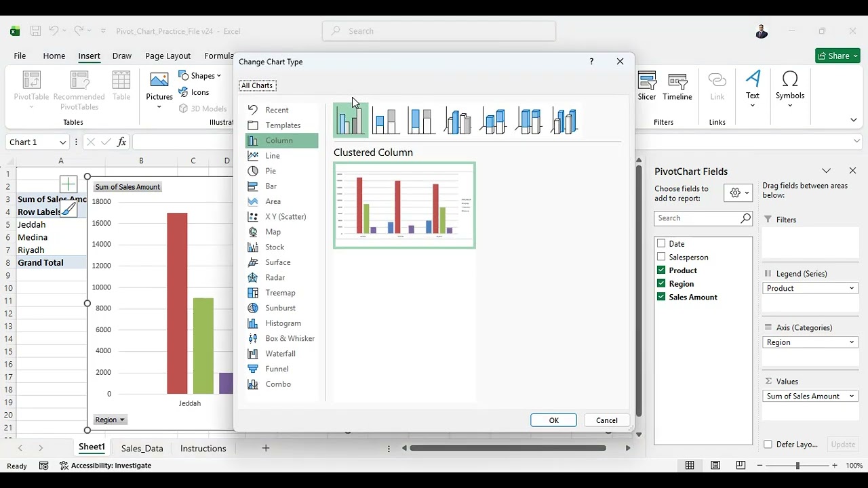Screen dimensions: 868x488
Task: Click the Clustered Column preview thumbnail
Action: 404,205
